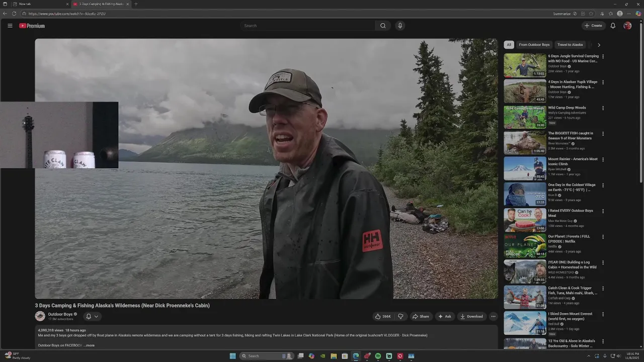Open Mount Rainier climb thumbnail
644x362 pixels.
pos(525,168)
